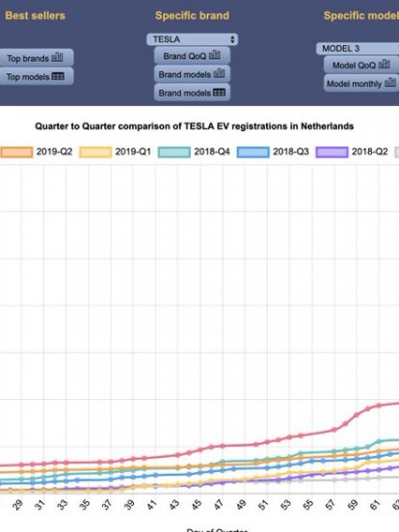399x532 pixels.
Task: Click the Specific brand heading
Action: pos(192,15)
